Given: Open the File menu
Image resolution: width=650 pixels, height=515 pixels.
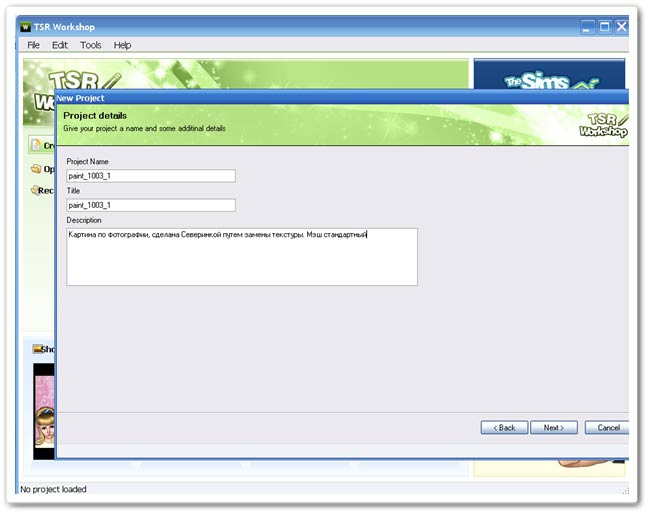Looking at the screenshot, I should coord(34,45).
